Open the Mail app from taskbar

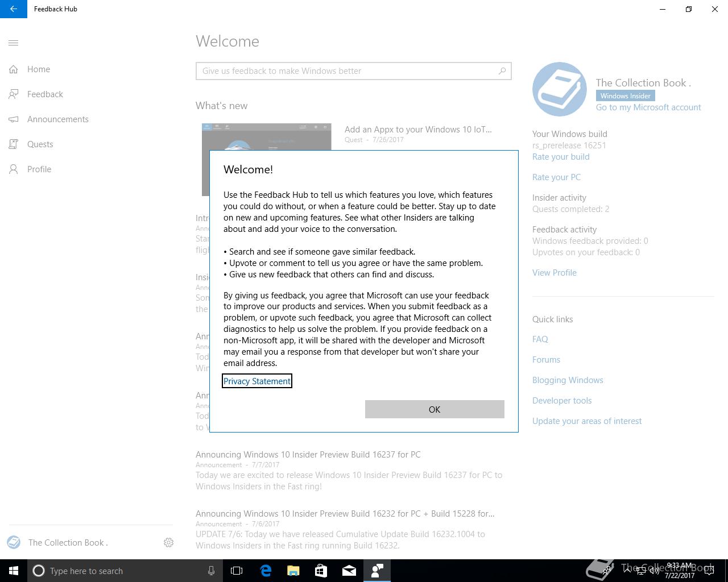pos(349,571)
